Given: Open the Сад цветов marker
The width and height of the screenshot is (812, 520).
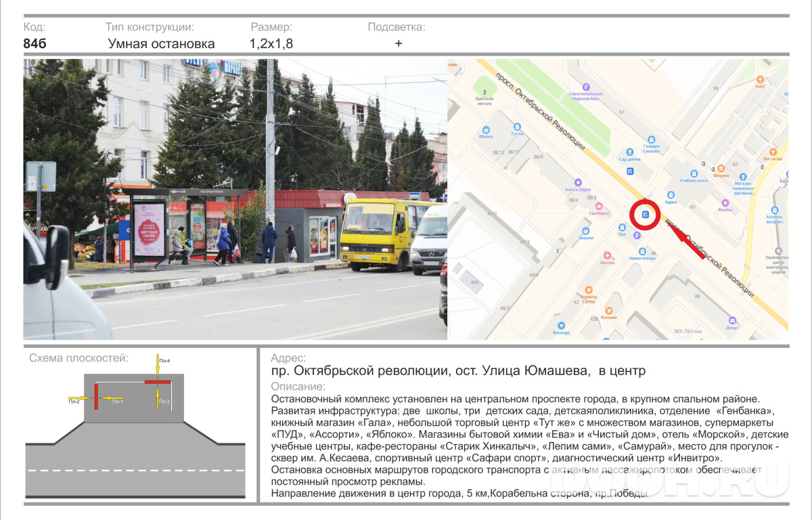Looking at the screenshot, I should (629, 152).
